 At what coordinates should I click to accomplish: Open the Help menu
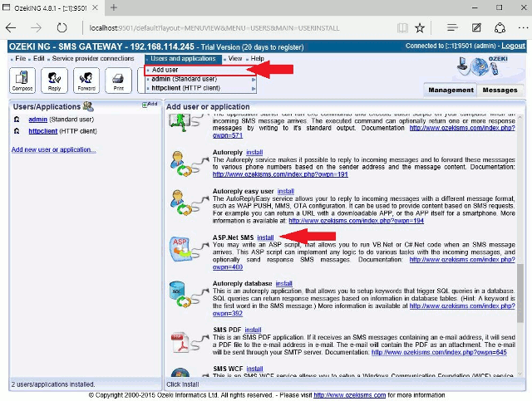(x=257, y=58)
